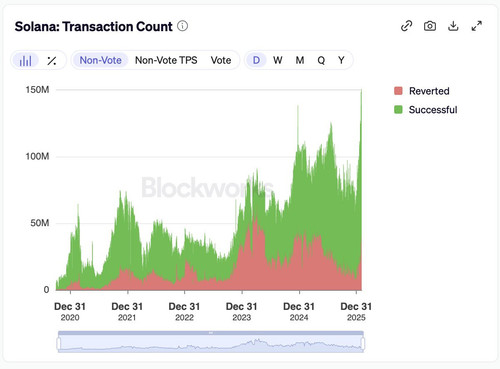Click the Dec 31 2021 axis label

[127, 311]
